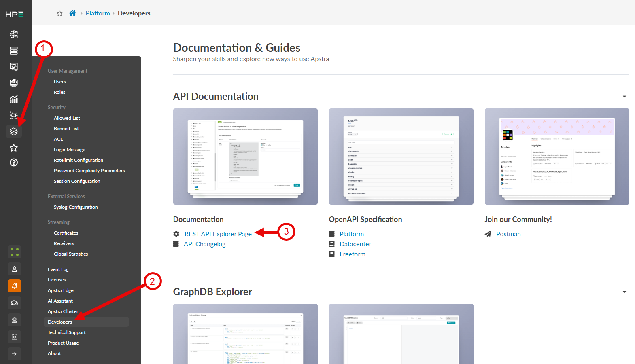
Task: Open Apstra Edge menu item
Action: [61, 290]
